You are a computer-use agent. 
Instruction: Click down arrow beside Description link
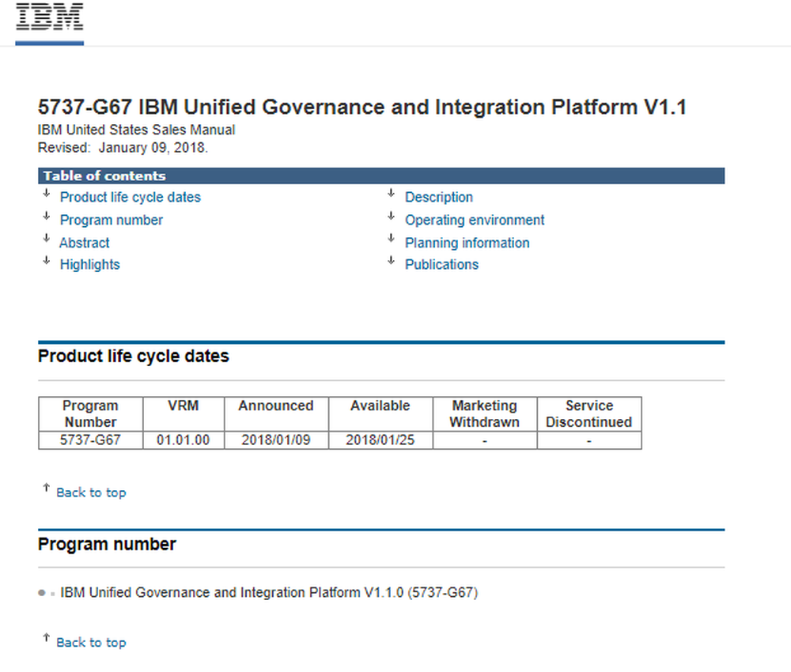[x=391, y=193]
